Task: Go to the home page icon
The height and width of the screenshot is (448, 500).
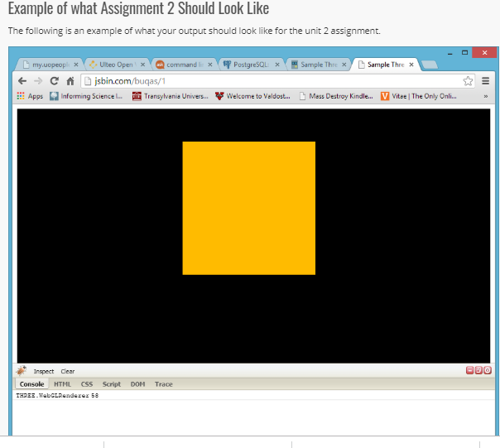Action: 70,81
